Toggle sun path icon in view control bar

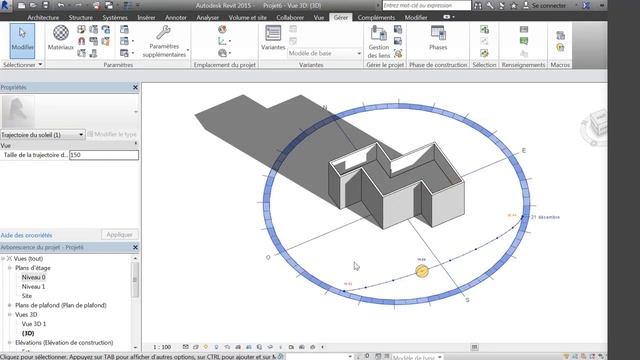206,347
